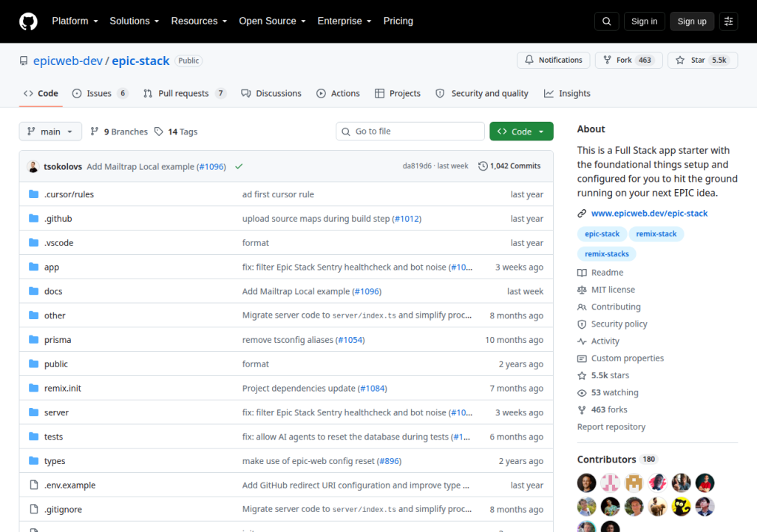Open the Security and quality tab
Image resolution: width=757 pixels, height=532 pixels.
(482, 93)
